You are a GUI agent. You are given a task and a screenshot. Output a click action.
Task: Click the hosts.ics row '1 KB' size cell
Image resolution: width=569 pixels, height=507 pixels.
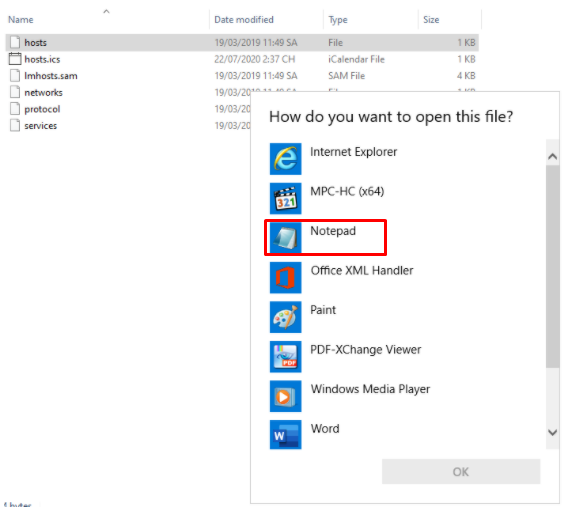pyautogui.click(x=466, y=59)
